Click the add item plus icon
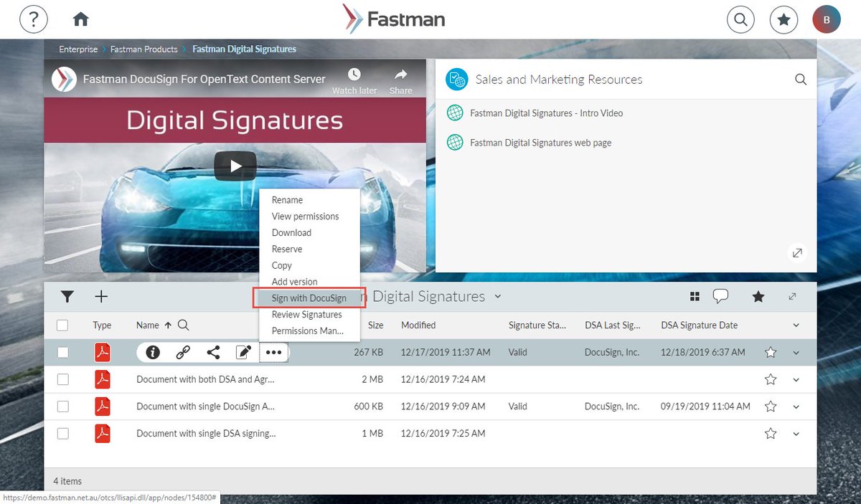 102,296
